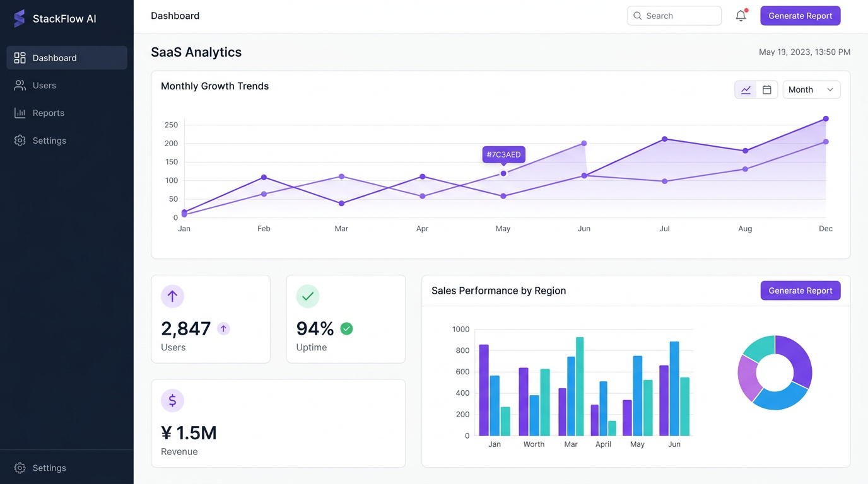Image resolution: width=868 pixels, height=484 pixels.
Task: Click the Aug label on growth chart axis
Action: pyautogui.click(x=745, y=229)
